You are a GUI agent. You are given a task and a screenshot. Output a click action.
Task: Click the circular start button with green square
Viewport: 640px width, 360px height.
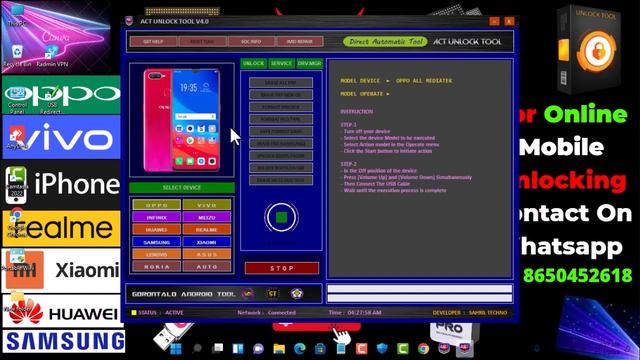pyautogui.click(x=281, y=217)
